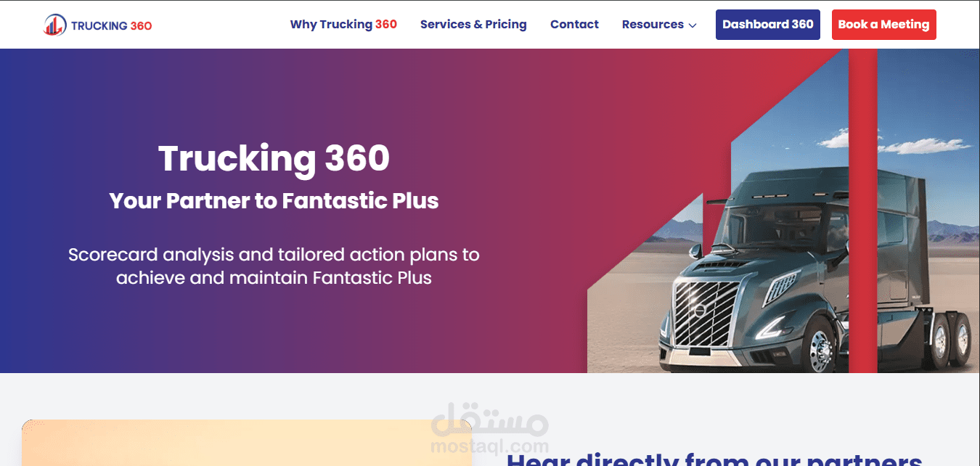The image size is (980, 466).
Task: Go to Services & Pricing
Action: tap(473, 24)
